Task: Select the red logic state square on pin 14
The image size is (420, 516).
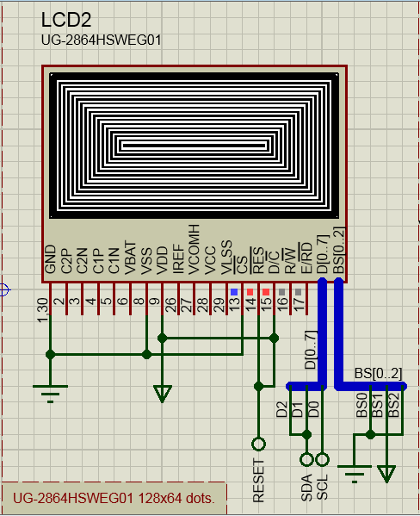Action: (250, 292)
